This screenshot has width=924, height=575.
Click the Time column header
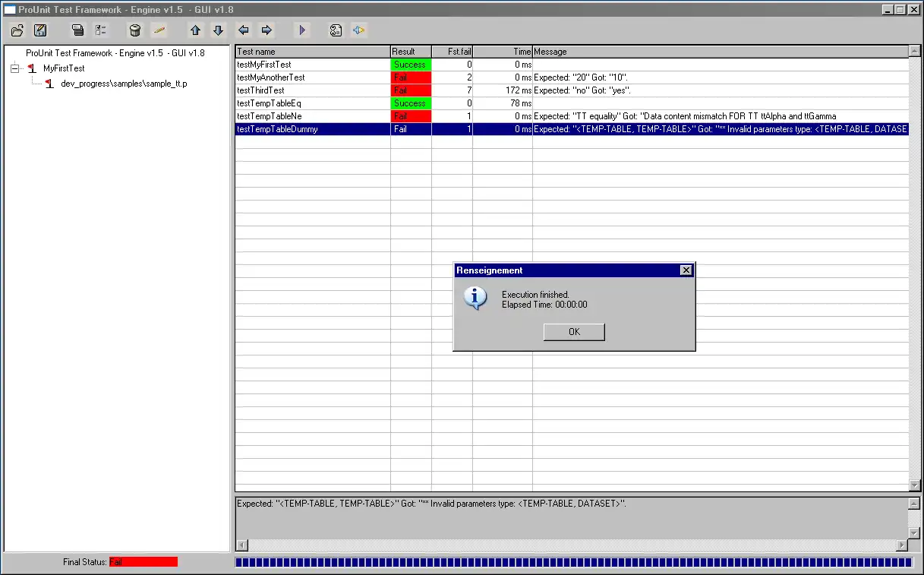[503, 52]
